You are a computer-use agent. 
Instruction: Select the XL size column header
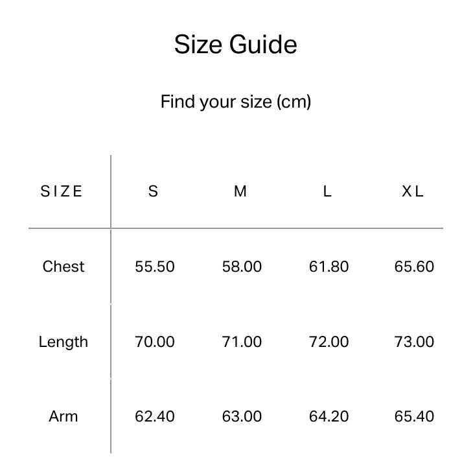tap(413, 191)
